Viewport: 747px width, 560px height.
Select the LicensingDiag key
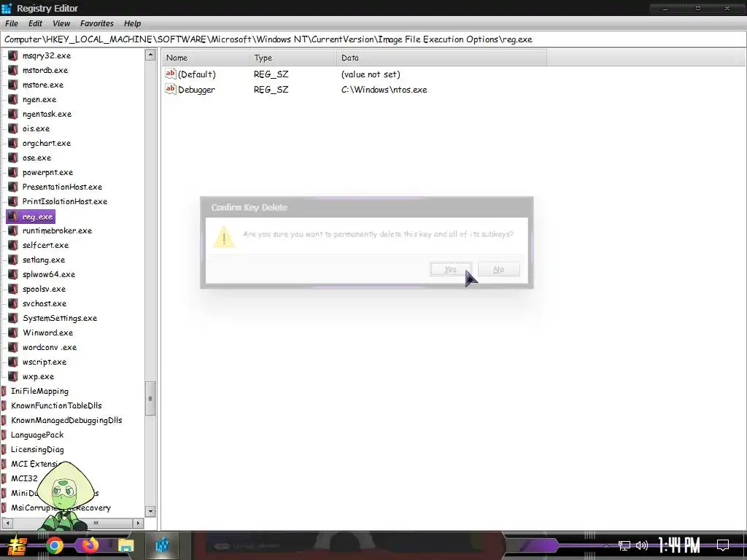pyautogui.click(x=37, y=449)
